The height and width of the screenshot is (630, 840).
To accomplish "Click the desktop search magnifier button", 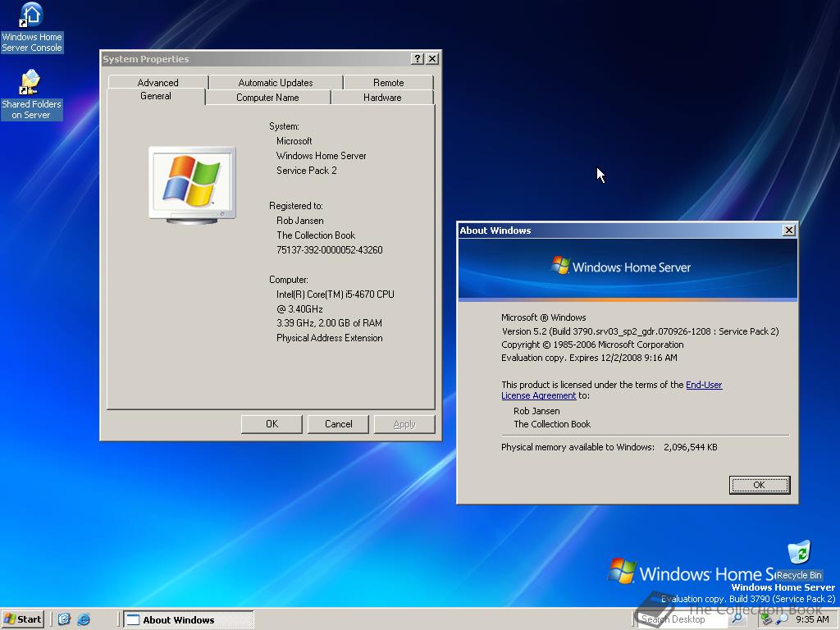I will click(737, 619).
